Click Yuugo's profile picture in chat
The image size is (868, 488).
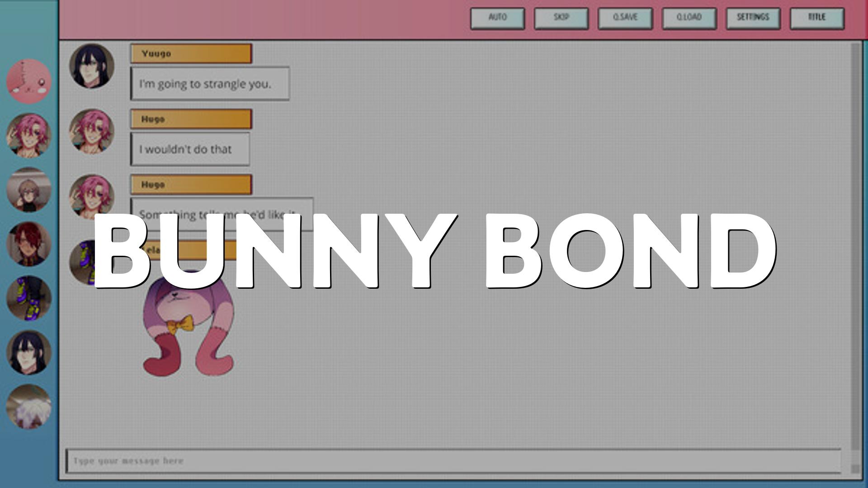click(92, 66)
